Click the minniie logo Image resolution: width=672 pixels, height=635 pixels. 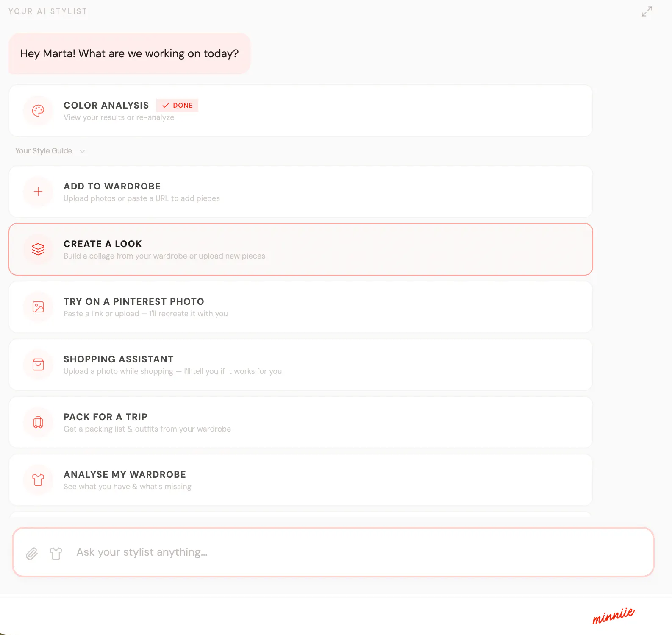click(614, 616)
